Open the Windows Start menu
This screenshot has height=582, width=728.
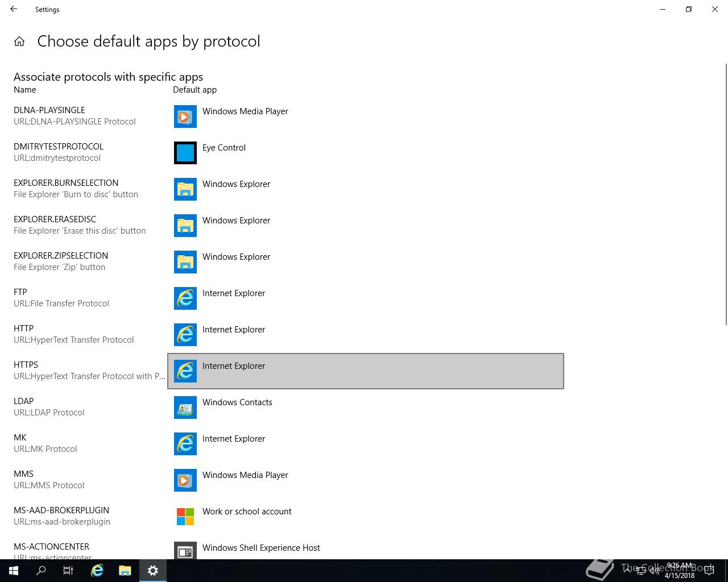click(14, 571)
